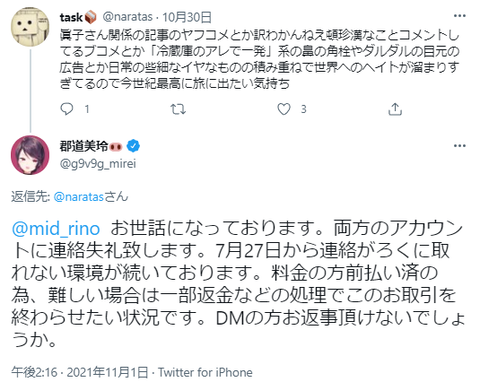
Task: Open the 10月30日 tweet date link
Action: point(187,17)
